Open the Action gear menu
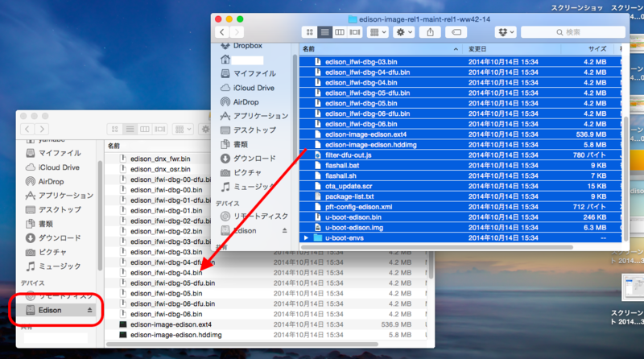Viewport: 644px width, 359px height. click(x=404, y=32)
